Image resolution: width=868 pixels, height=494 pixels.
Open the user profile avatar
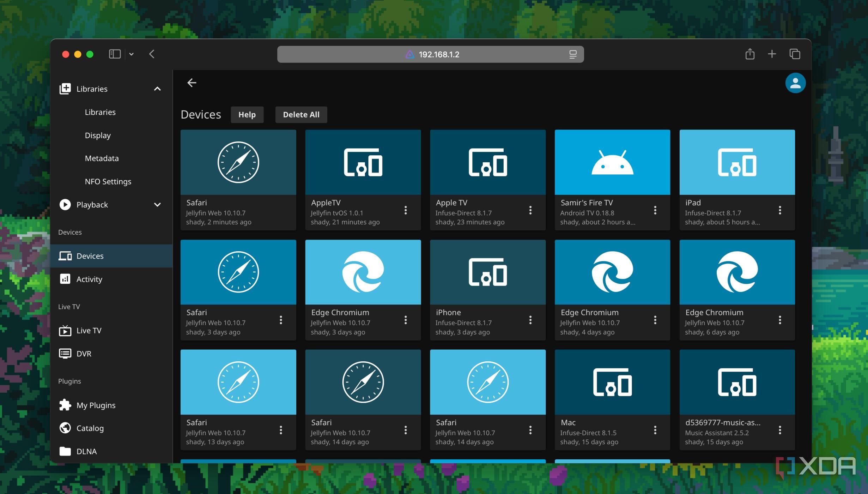coord(795,83)
